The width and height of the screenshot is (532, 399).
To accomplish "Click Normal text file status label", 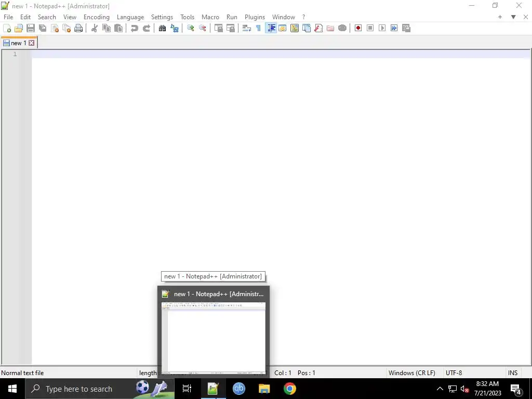I will pyautogui.click(x=22, y=373).
